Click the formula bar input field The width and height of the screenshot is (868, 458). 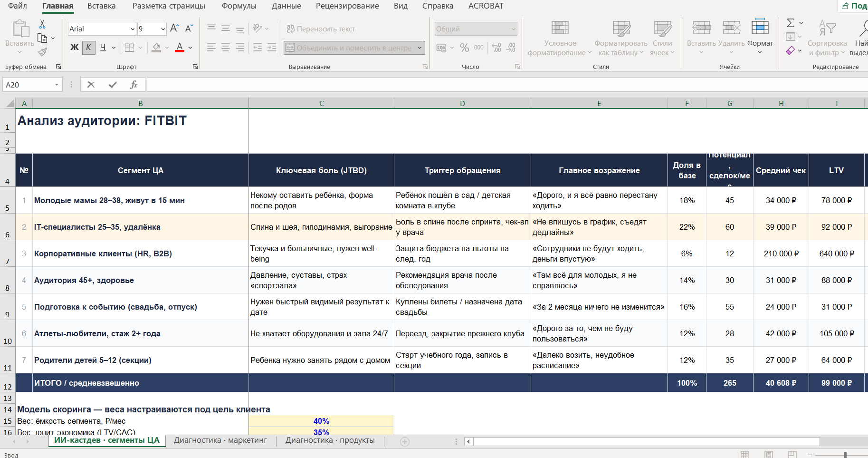click(x=507, y=85)
